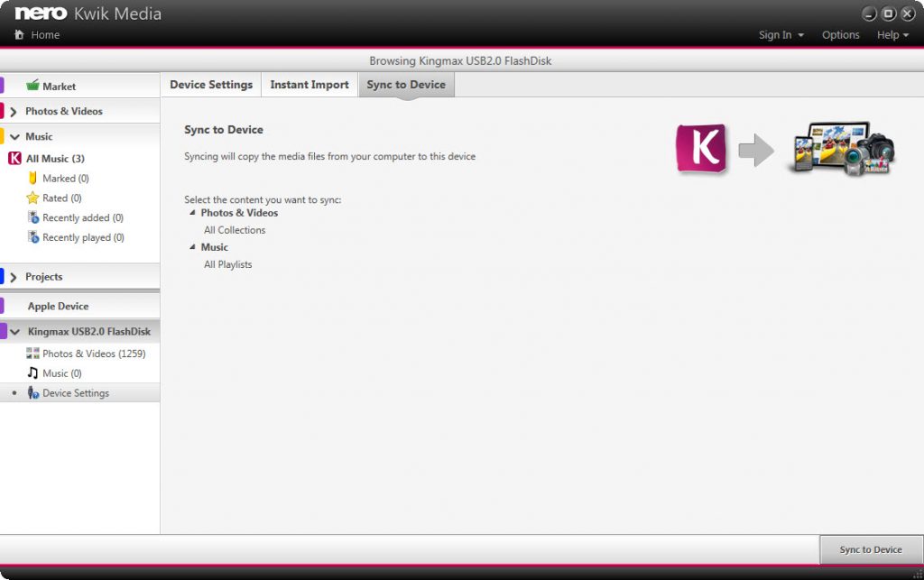Select Marked (0) music list

pyautogui.click(x=65, y=178)
